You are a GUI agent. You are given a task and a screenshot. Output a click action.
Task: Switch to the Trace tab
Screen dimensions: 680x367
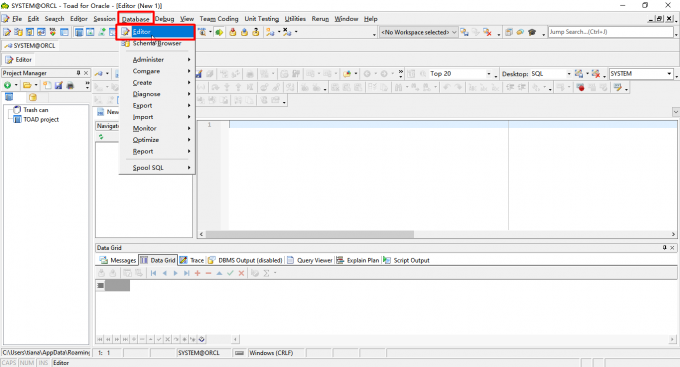192,260
